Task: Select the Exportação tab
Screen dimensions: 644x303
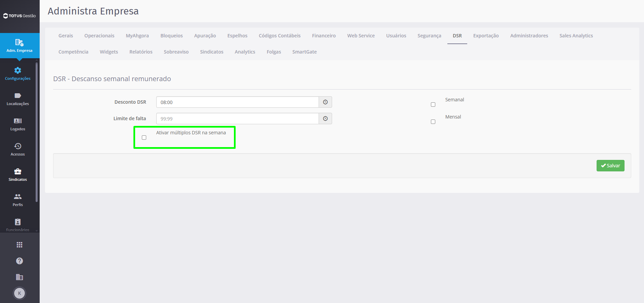Action: [486, 36]
